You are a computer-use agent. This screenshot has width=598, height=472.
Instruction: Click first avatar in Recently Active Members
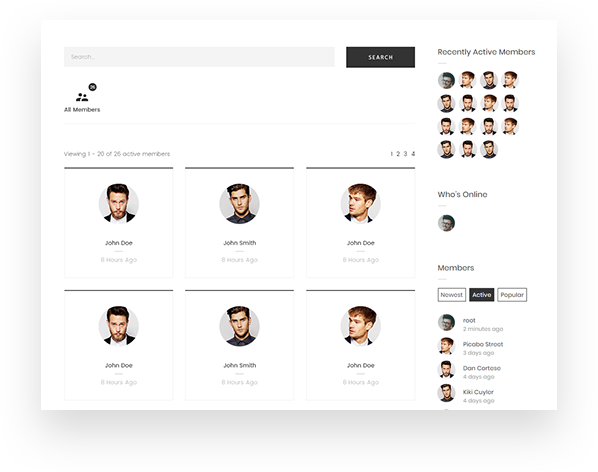point(446,80)
